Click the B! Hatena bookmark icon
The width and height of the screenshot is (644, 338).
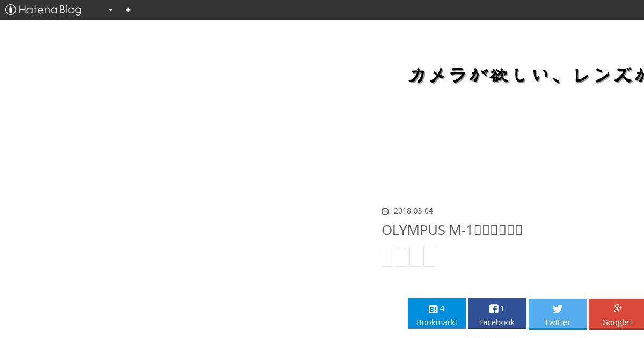pos(433,309)
